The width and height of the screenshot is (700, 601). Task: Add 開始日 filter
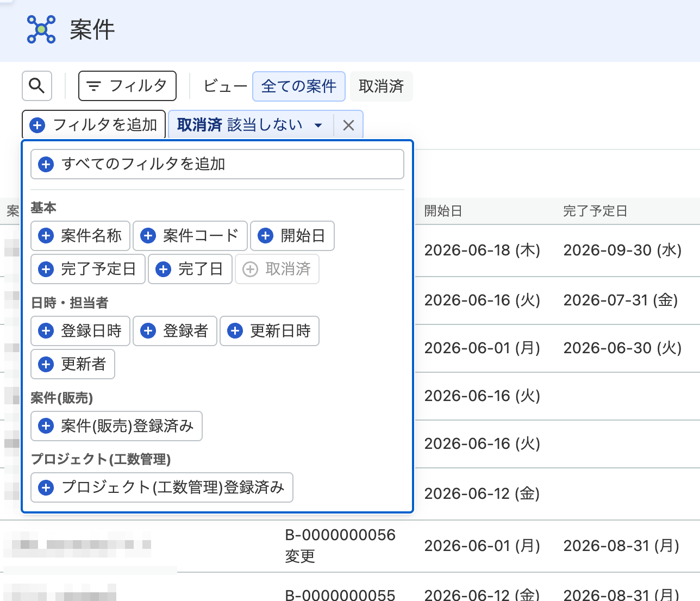click(292, 236)
